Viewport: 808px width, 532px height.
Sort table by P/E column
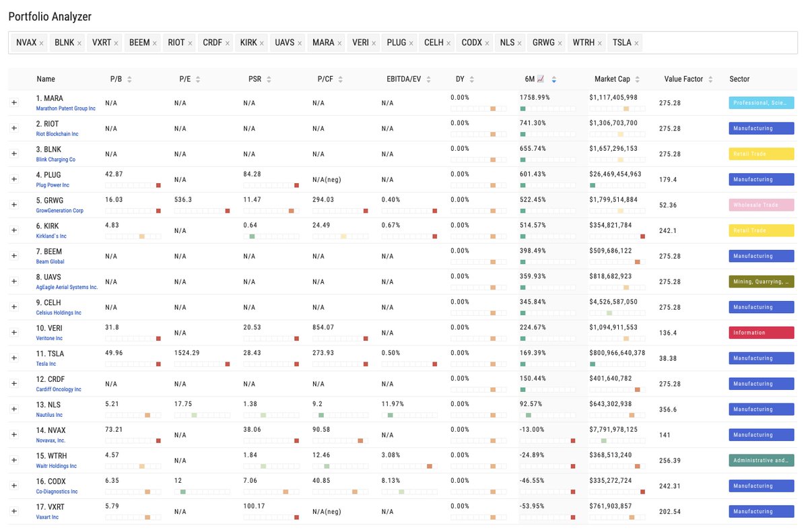point(199,79)
